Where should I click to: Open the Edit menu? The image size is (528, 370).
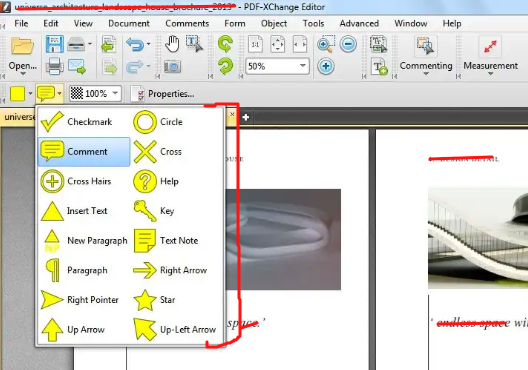pyautogui.click(x=51, y=24)
